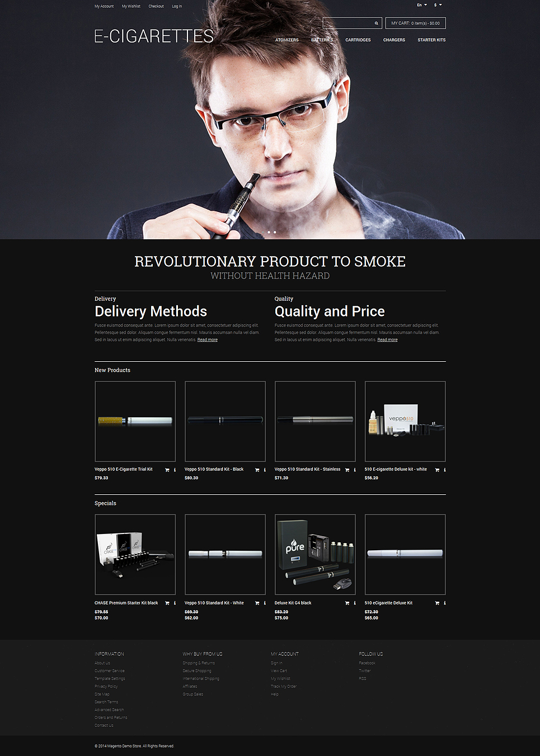Select the second hero slider dot

click(x=275, y=232)
